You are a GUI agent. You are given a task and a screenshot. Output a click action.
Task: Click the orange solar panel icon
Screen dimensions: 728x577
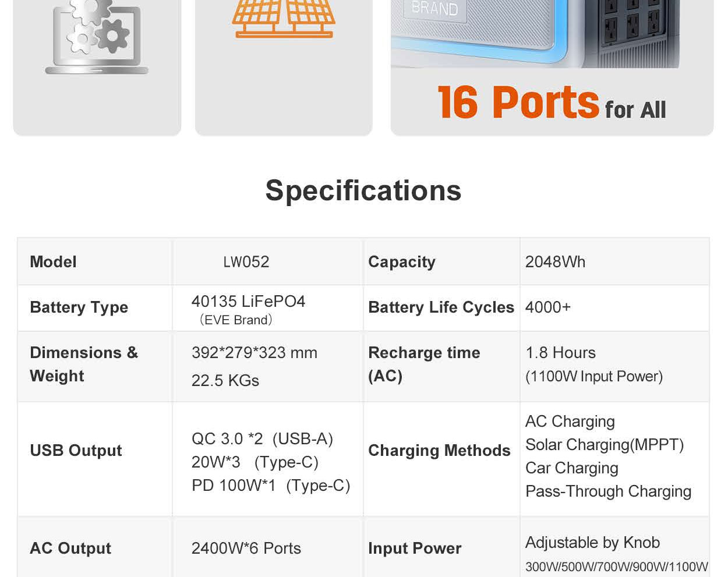point(283,19)
